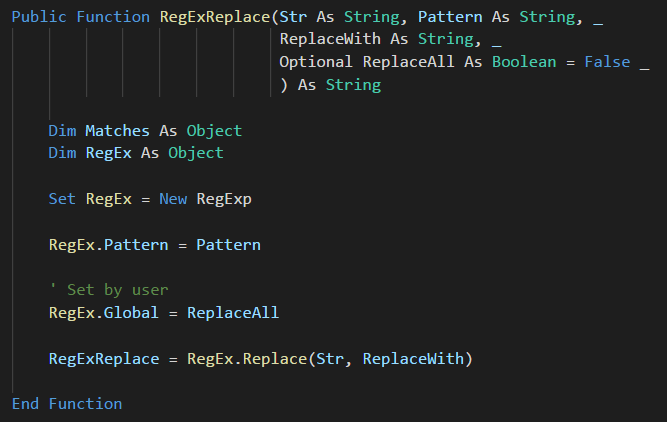Click the Pattern parameter in function signature
Screen dimensions: 667x422
(x=450, y=17)
